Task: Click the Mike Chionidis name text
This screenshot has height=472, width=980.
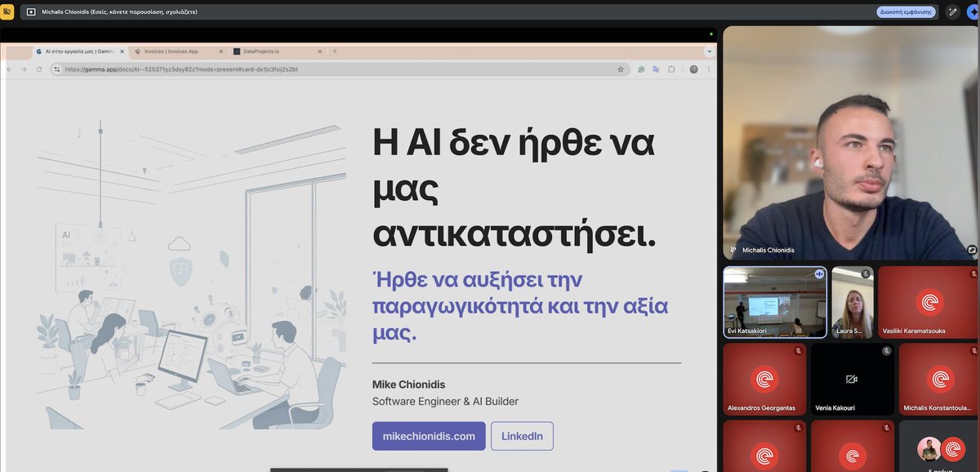Action: 409,385
